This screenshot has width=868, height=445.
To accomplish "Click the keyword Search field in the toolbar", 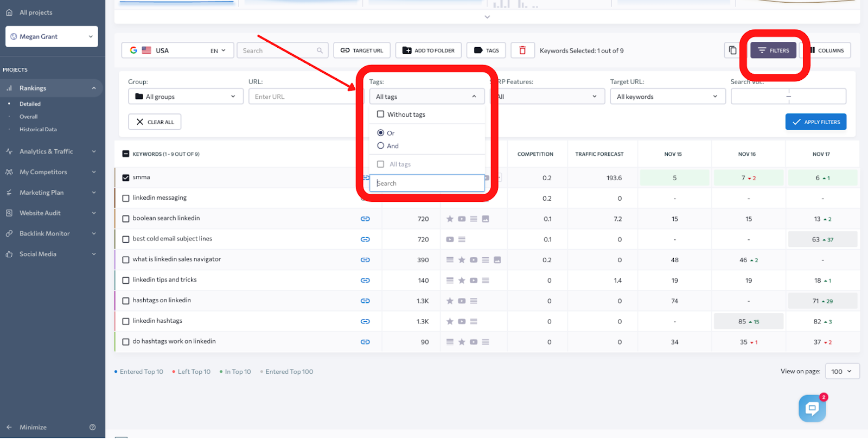I will coord(282,50).
